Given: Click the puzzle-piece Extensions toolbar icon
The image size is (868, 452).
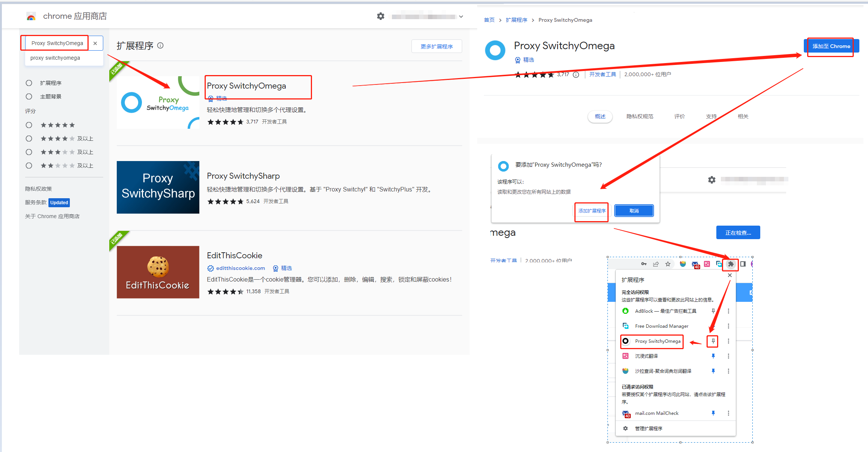Looking at the screenshot, I should 731,264.
